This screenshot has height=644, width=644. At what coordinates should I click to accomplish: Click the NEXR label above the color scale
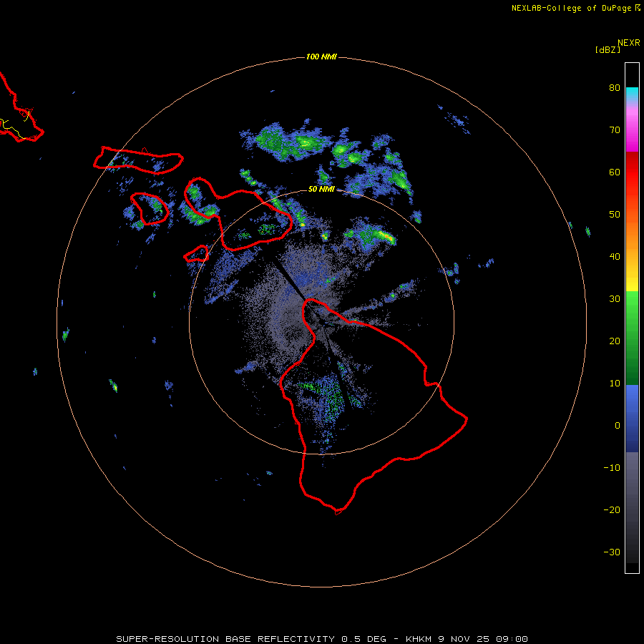(629, 43)
